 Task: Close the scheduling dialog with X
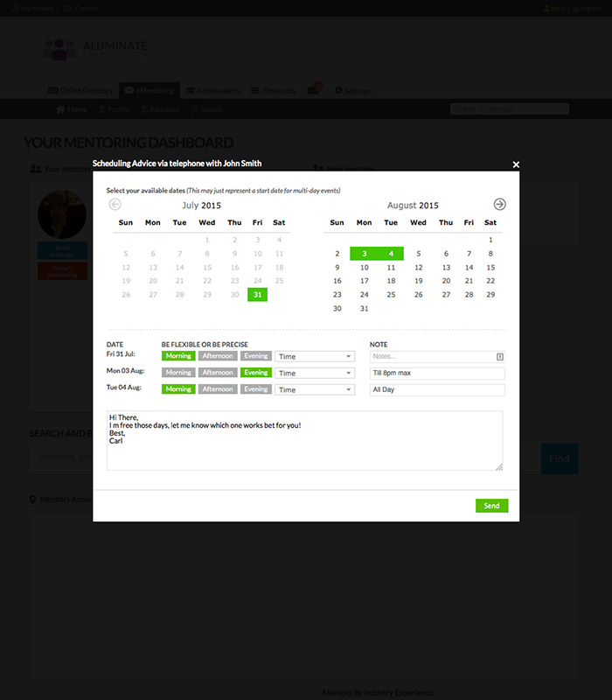pos(516,164)
